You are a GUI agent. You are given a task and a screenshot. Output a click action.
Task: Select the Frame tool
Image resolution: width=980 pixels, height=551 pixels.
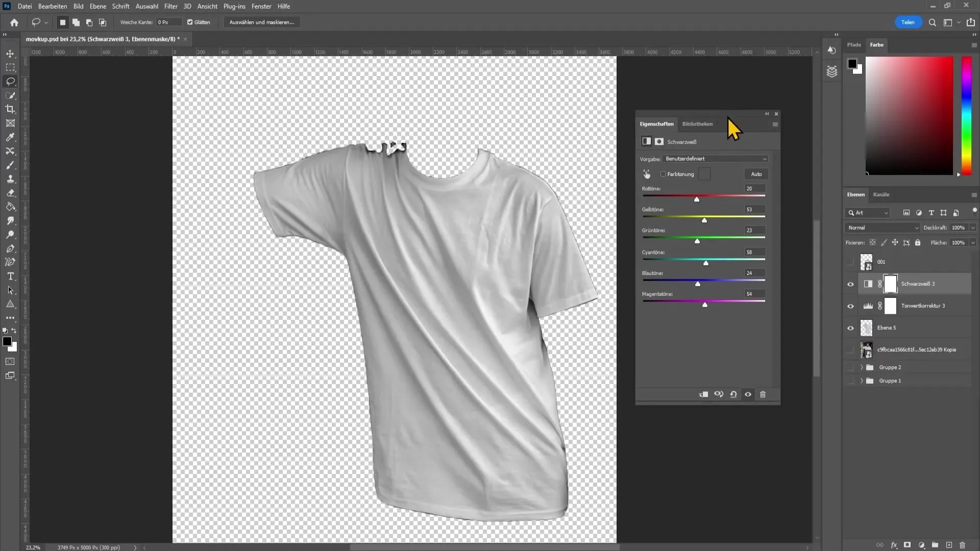coord(10,123)
